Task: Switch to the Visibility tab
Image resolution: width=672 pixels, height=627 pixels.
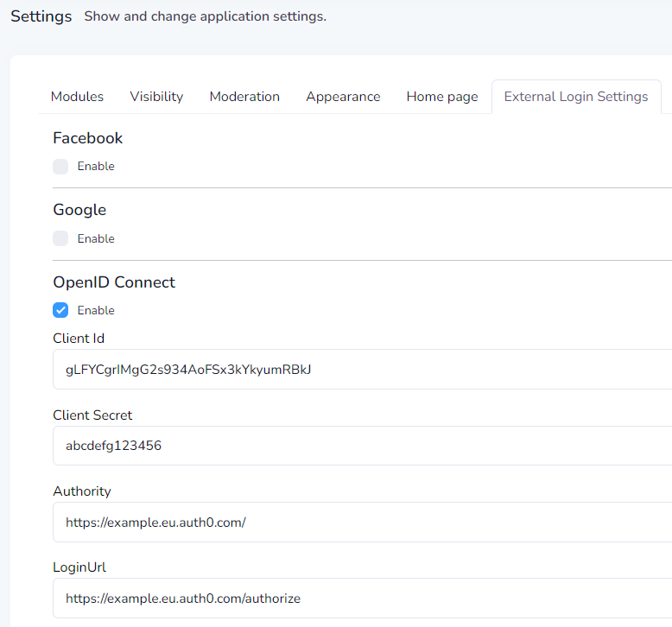Action: click(x=156, y=97)
